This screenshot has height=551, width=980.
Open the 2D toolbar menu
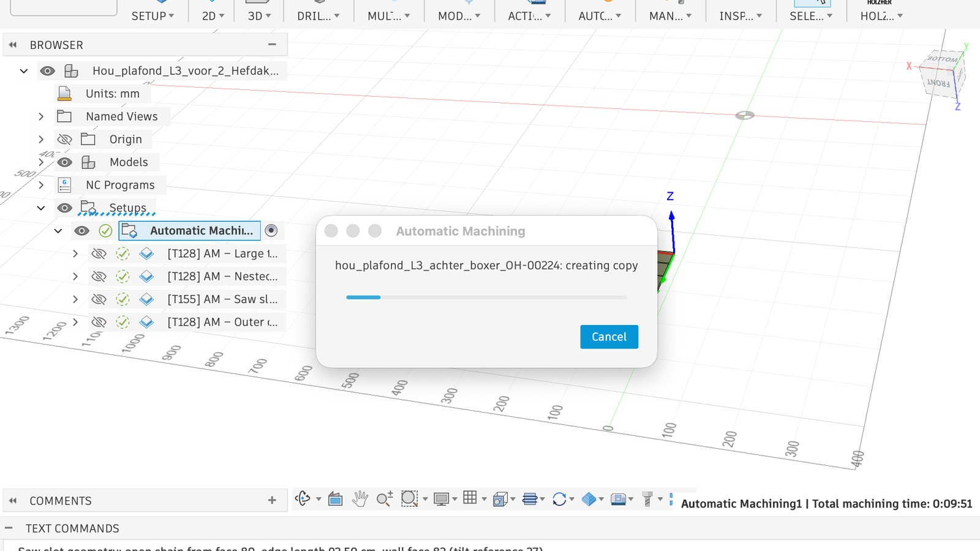pos(213,16)
